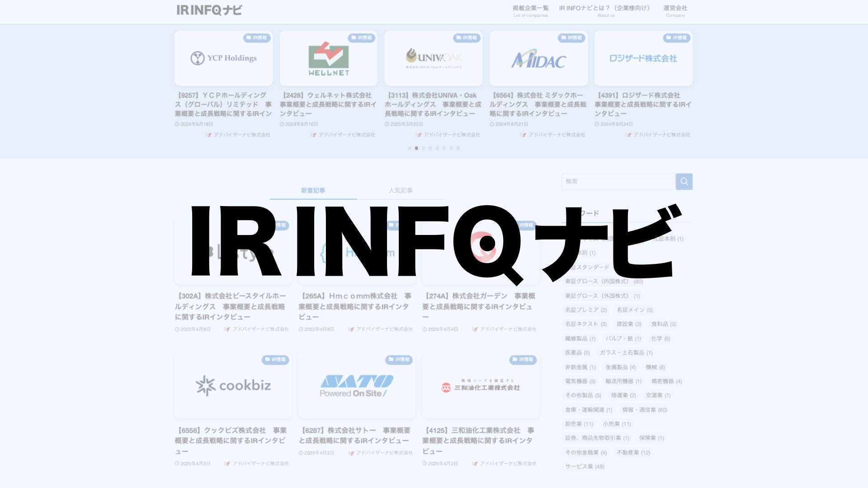Switch to the 新着記事 tab
The height and width of the screenshot is (488, 868).
click(313, 190)
